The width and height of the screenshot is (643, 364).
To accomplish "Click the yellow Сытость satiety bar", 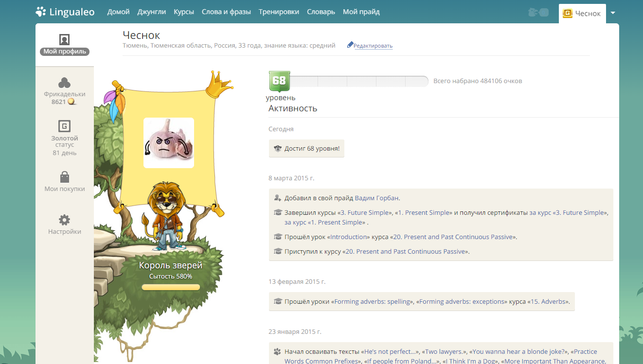I will [171, 287].
